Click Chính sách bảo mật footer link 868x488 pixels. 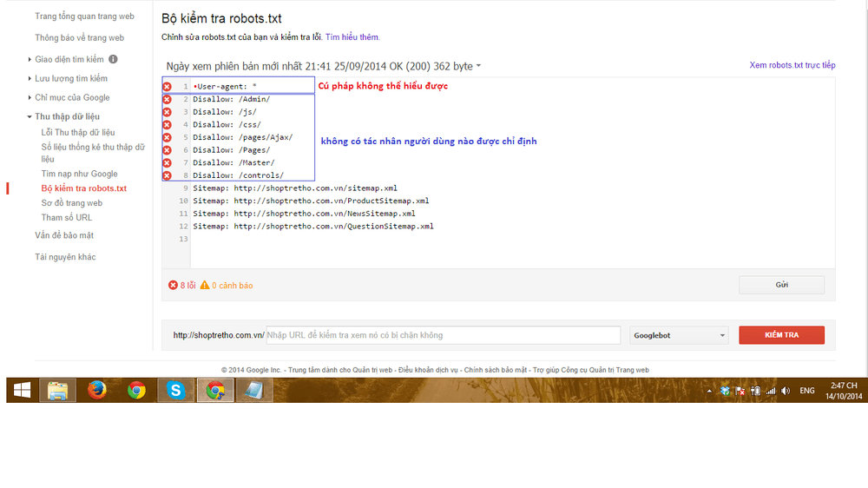tap(496, 370)
